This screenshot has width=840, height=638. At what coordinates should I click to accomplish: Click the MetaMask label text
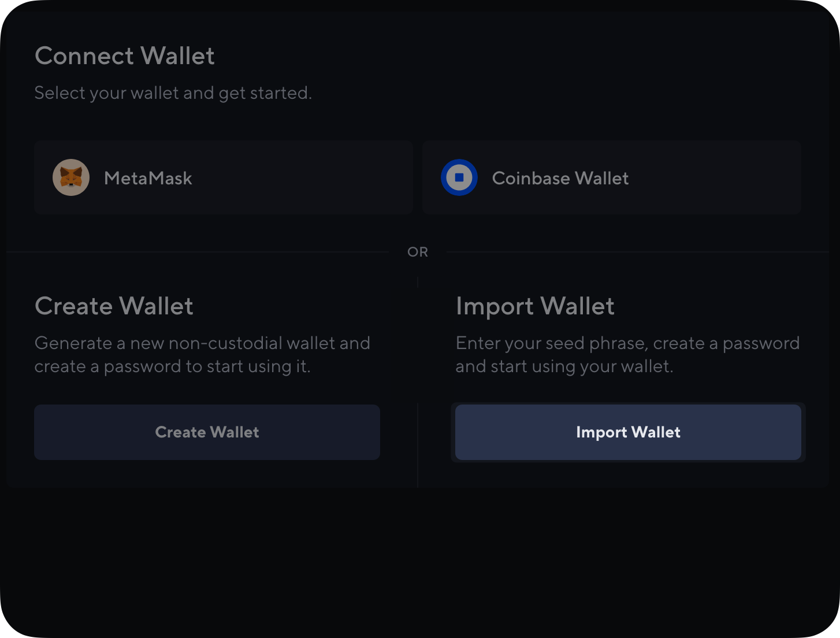[x=148, y=179]
